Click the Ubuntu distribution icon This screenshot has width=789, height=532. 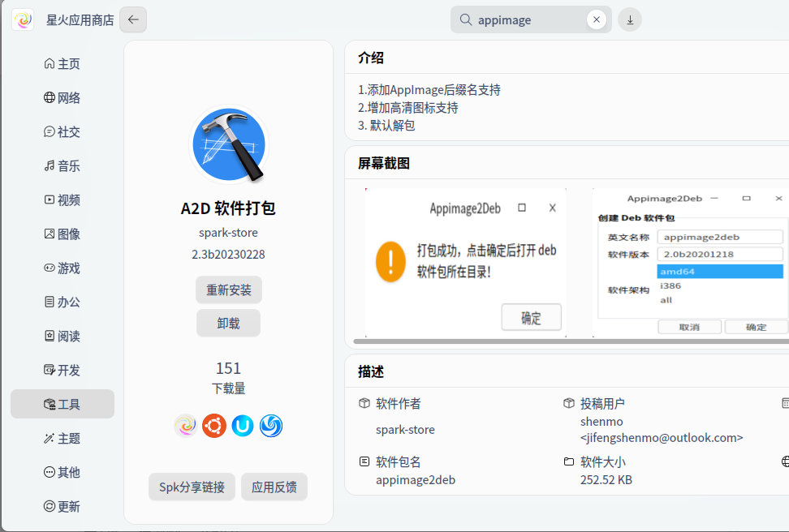coord(214,426)
